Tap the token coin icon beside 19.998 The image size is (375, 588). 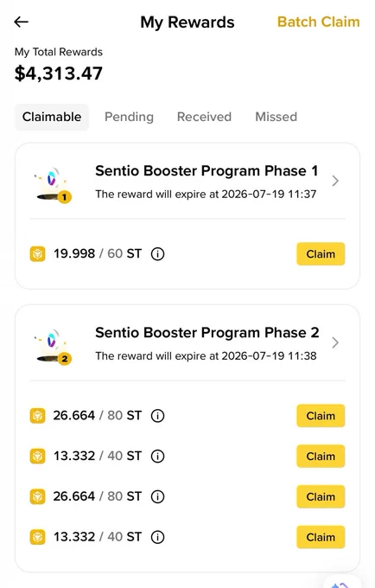tap(37, 254)
